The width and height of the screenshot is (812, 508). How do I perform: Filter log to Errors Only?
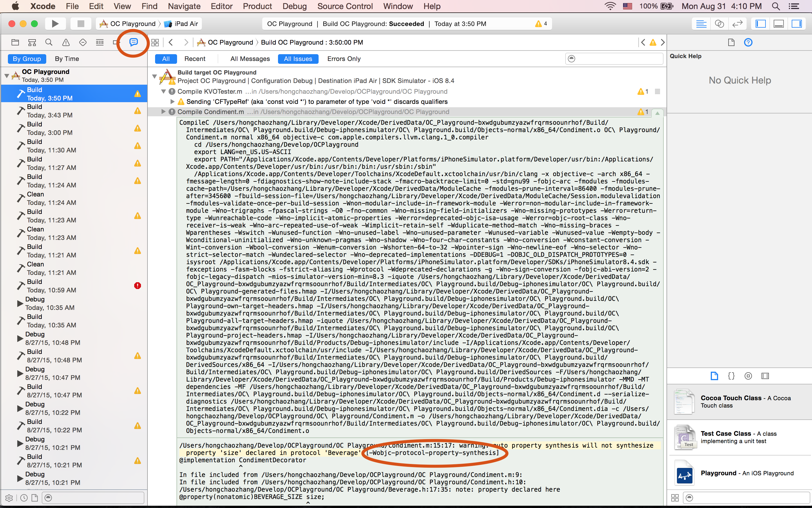[x=344, y=59]
